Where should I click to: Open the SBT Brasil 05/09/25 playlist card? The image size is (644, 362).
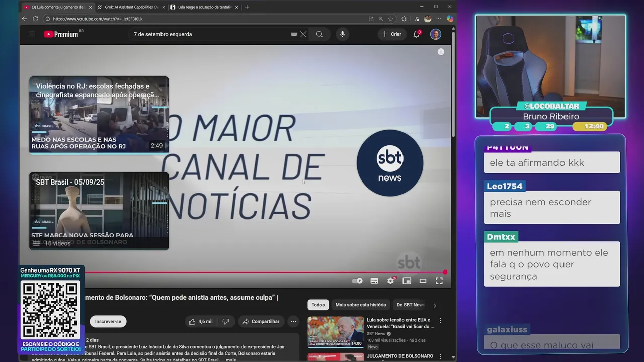click(x=99, y=211)
